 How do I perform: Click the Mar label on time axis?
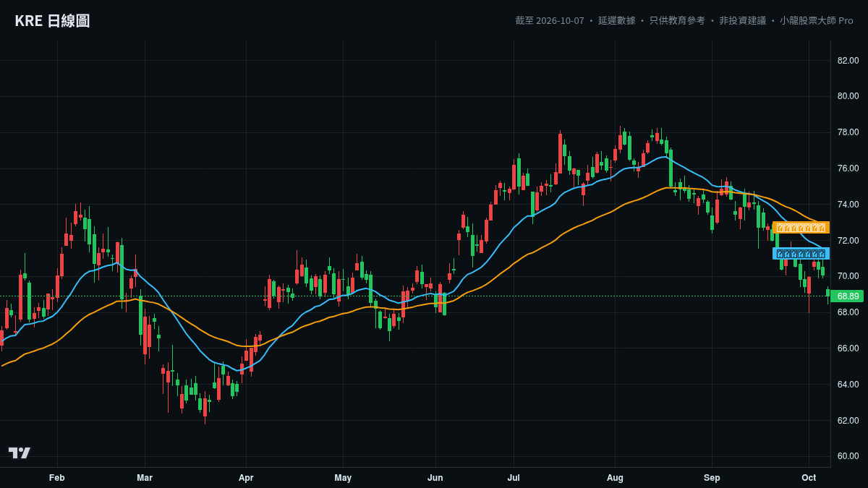pyautogui.click(x=145, y=478)
